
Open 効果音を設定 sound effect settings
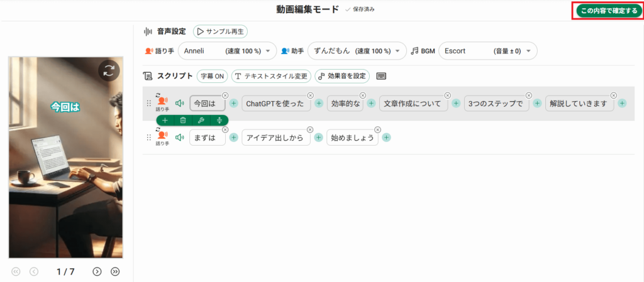click(x=342, y=76)
